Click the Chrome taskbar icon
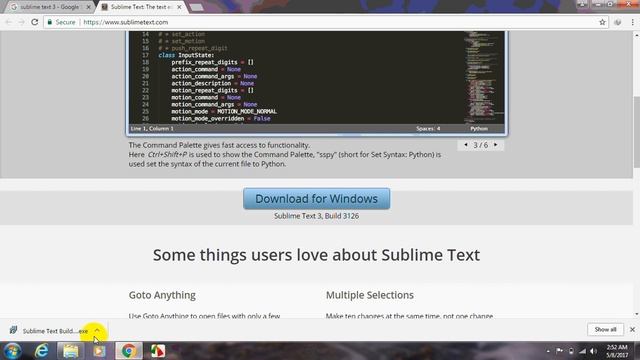 (x=129, y=351)
